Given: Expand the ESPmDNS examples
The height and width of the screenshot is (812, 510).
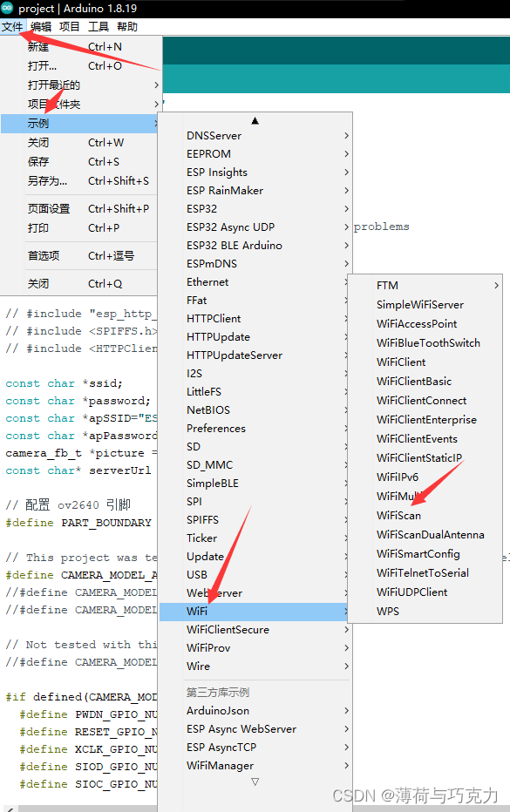Looking at the screenshot, I should pos(255,264).
